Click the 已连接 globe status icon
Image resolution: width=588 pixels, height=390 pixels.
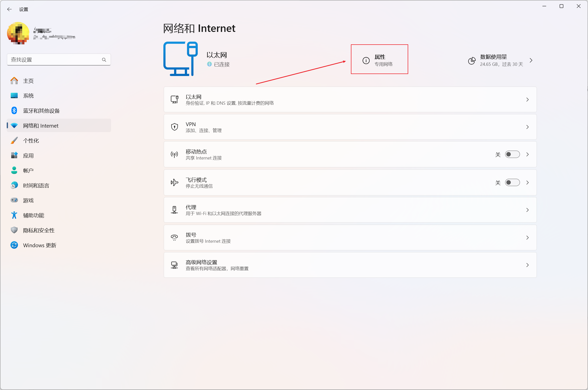[x=209, y=64]
